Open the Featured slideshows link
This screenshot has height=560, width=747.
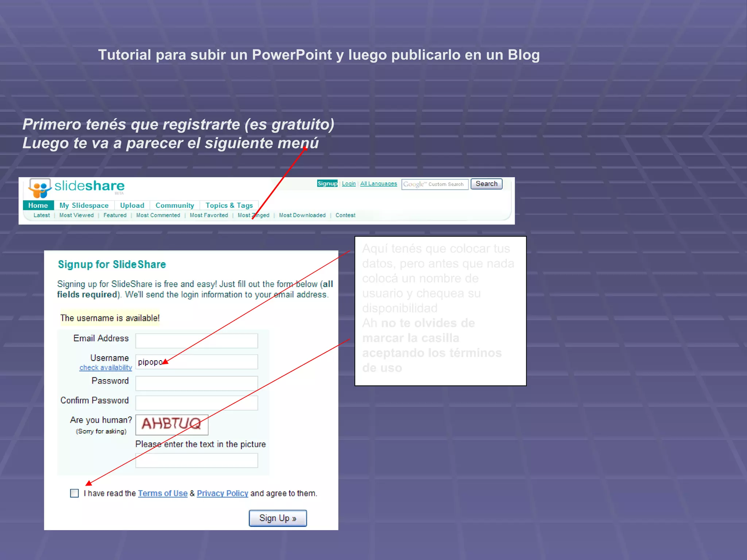[x=115, y=215]
